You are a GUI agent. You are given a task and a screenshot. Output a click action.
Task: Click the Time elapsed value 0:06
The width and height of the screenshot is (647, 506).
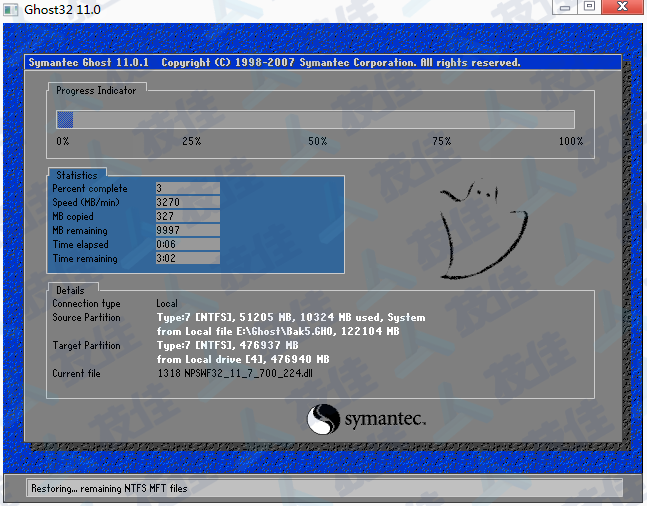pyautogui.click(x=188, y=244)
